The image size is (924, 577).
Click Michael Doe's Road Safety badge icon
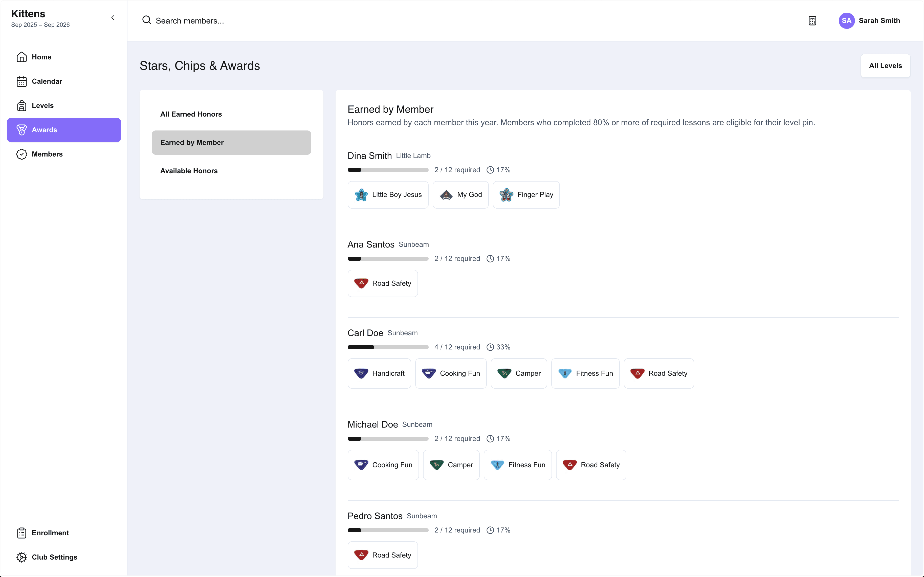click(x=569, y=465)
